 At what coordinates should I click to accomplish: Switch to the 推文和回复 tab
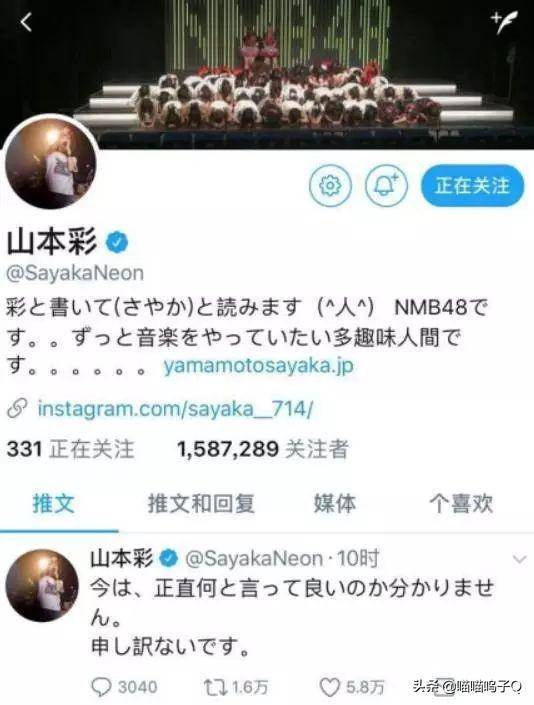click(x=201, y=504)
